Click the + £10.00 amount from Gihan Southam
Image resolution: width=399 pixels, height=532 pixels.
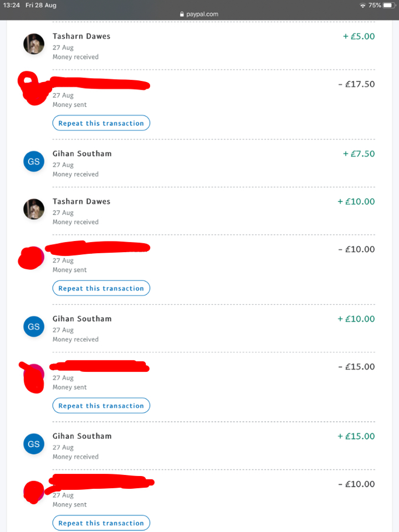356,319
